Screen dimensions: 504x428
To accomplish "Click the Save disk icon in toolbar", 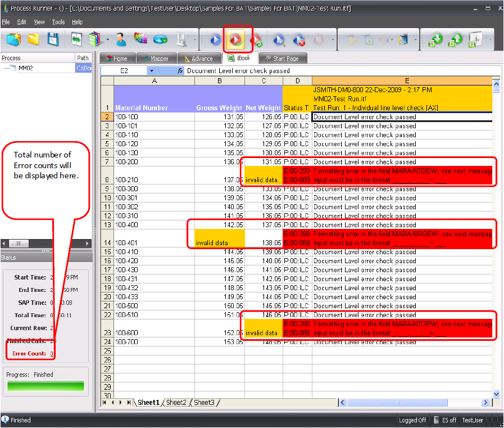I will coord(53,39).
